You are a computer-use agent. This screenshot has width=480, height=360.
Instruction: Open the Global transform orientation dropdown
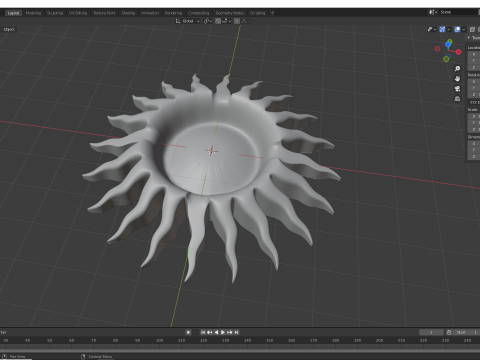[x=188, y=21]
